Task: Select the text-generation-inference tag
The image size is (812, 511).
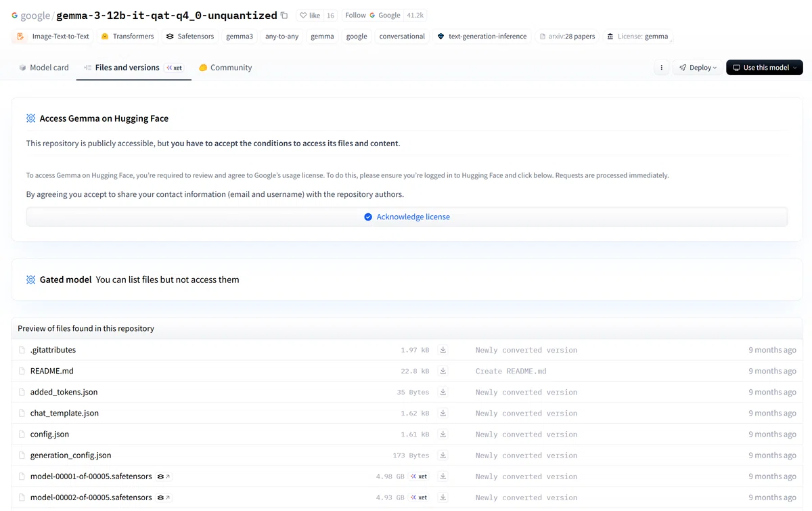Action: point(482,37)
